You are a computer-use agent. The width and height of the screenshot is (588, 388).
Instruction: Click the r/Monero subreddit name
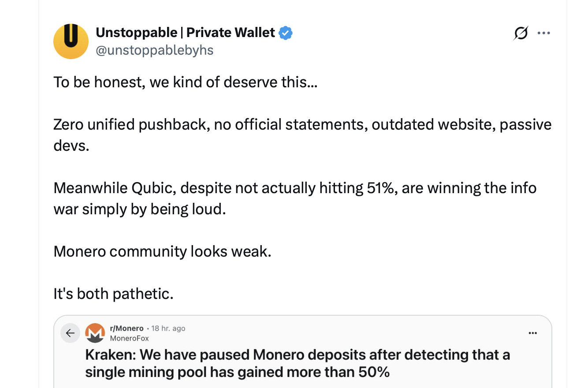(x=127, y=328)
